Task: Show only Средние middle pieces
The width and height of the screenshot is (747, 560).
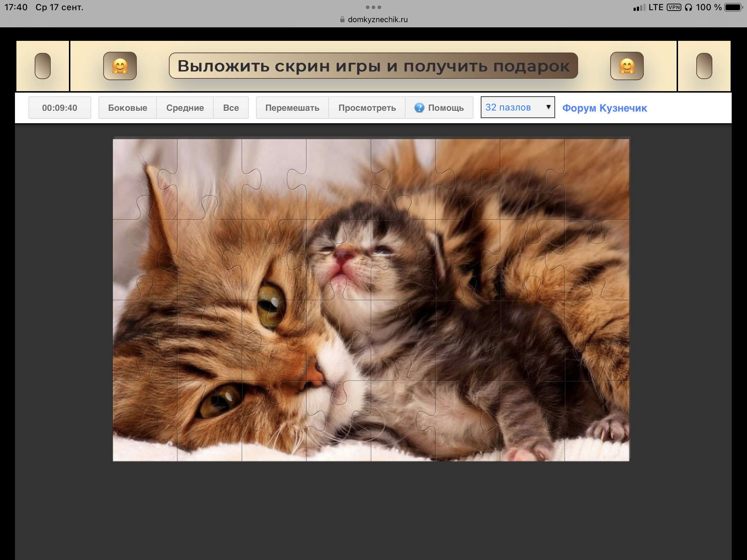Action: point(185,108)
